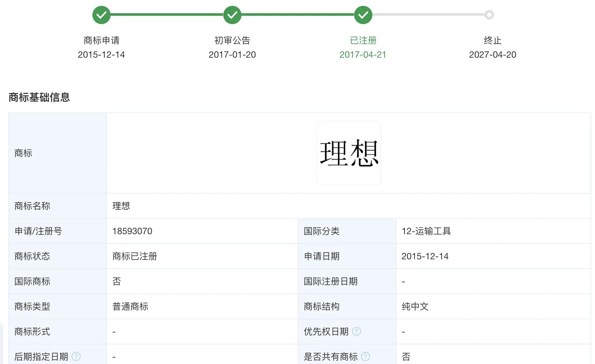
Task: Click the help icon beside 优先权日期
Action: 356,331
